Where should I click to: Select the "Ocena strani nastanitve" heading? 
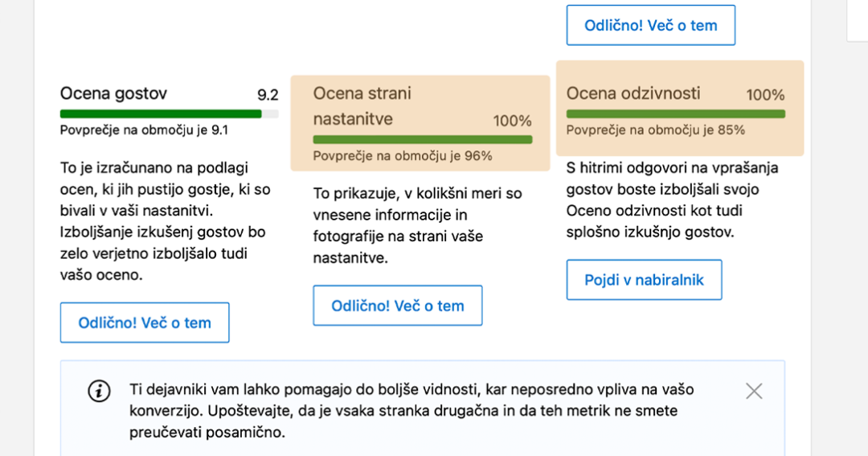pos(362,106)
